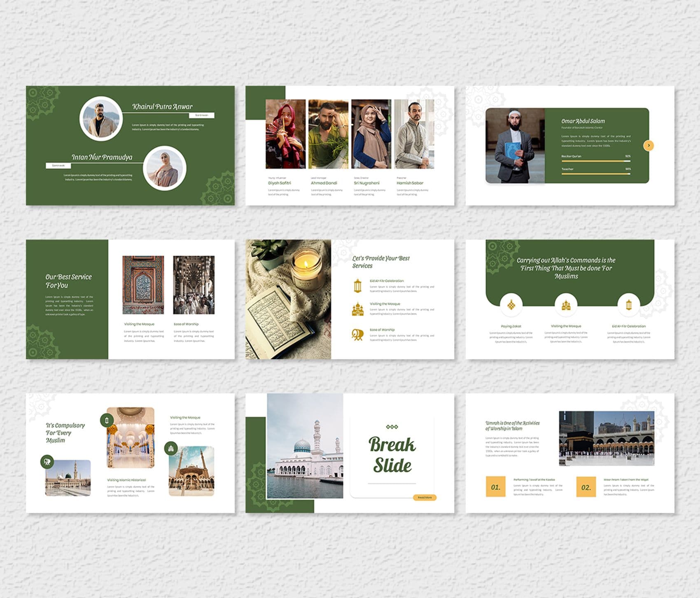Select the "It's Compulsory For Every Muslim" heading
Screen dimensions: 700x598
click(x=65, y=432)
